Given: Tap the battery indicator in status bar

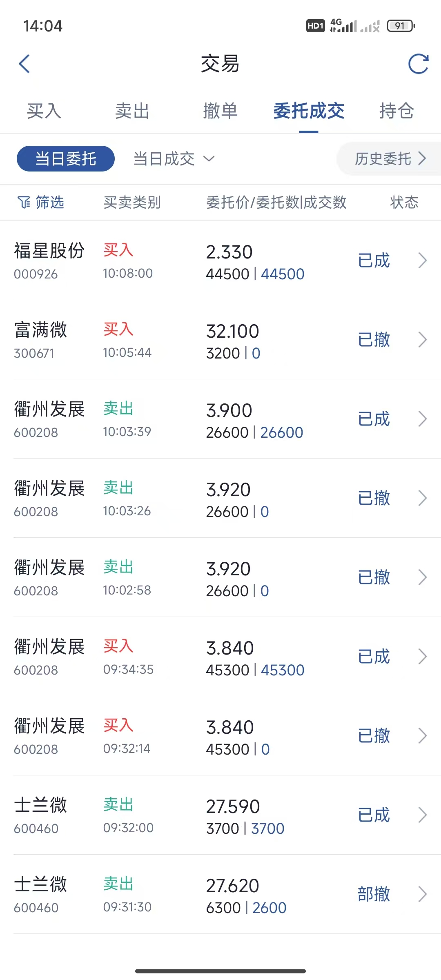Looking at the screenshot, I should pos(401,26).
